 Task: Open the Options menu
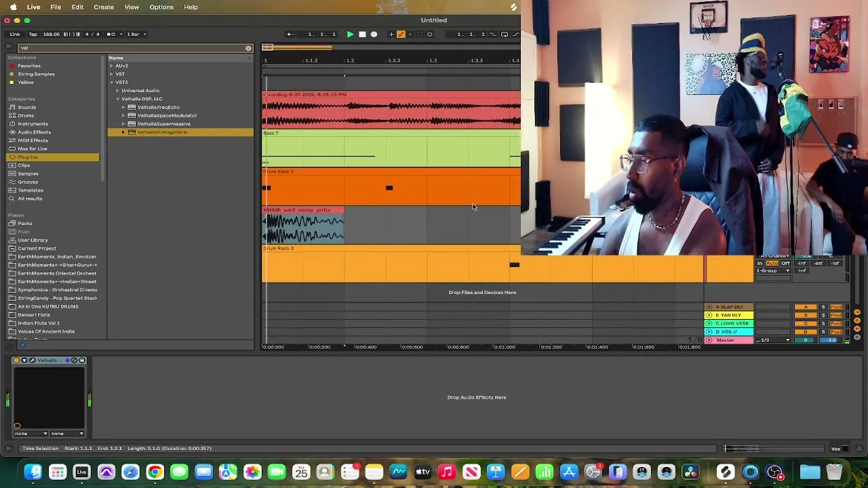tap(161, 7)
